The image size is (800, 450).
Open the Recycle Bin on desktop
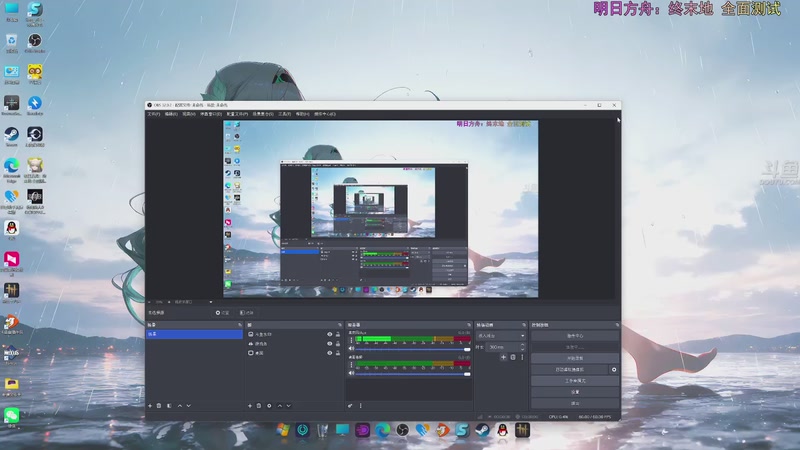11,43
